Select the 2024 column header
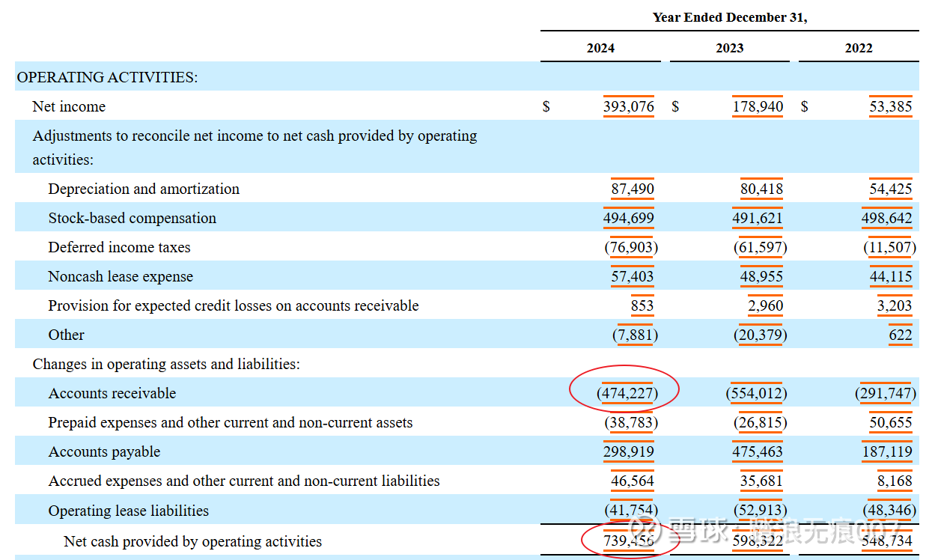The height and width of the screenshot is (560, 929). (x=600, y=48)
